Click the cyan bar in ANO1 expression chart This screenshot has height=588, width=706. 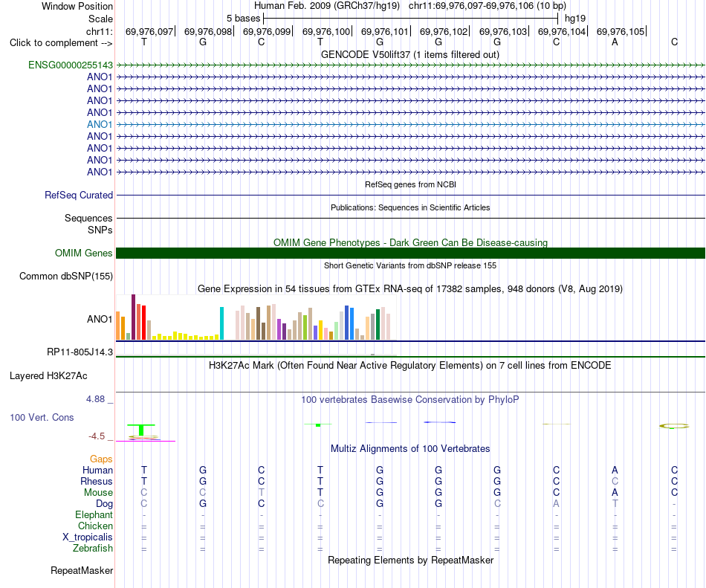(221, 323)
